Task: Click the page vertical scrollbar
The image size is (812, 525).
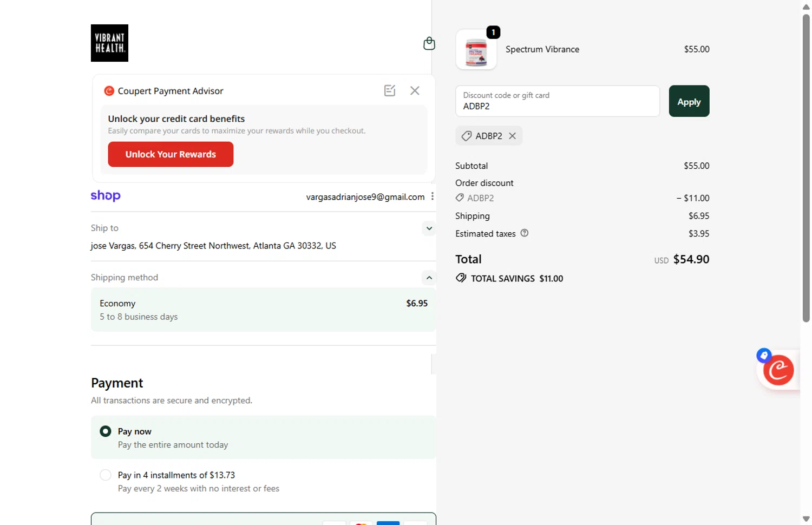Action: point(806,168)
